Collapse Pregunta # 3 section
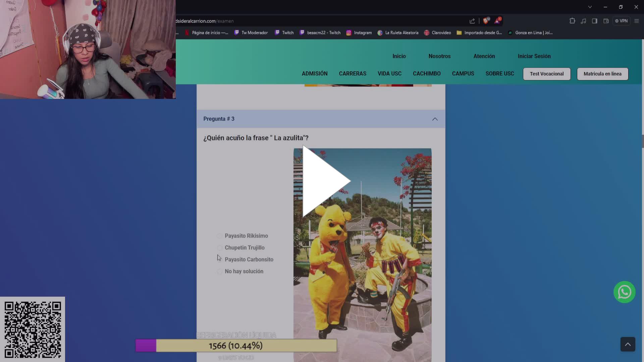The height and width of the screenshot is (362, 644). click(435, 119)
